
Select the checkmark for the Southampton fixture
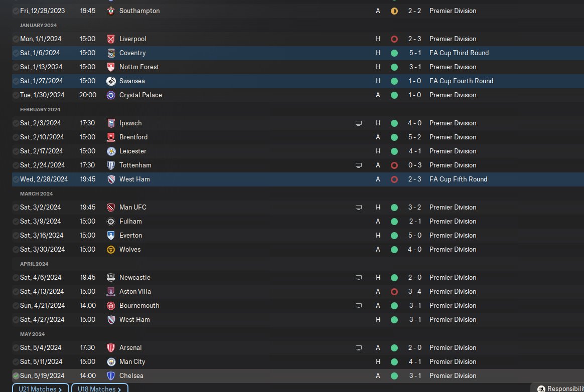[16, 11]
